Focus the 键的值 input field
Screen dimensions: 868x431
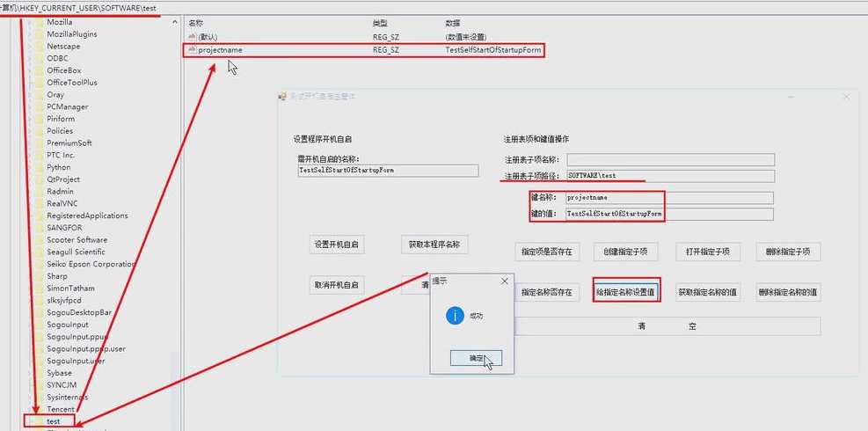670,214
